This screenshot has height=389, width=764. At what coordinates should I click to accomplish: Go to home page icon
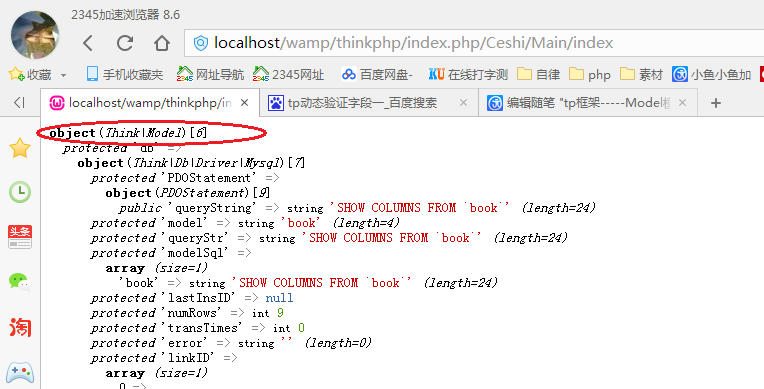162,43
